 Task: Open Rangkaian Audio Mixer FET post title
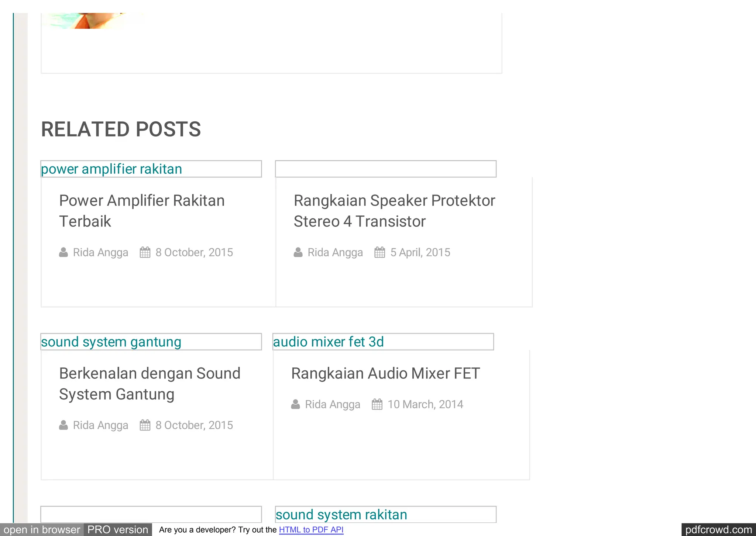(385, 373)
